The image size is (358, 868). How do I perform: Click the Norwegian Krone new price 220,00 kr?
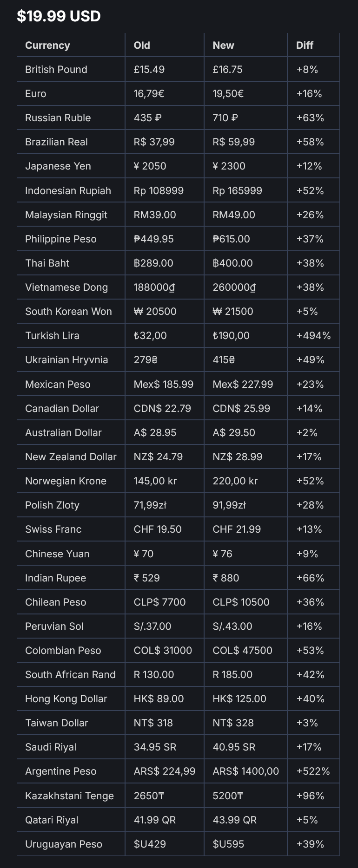(x=235, y=481)
